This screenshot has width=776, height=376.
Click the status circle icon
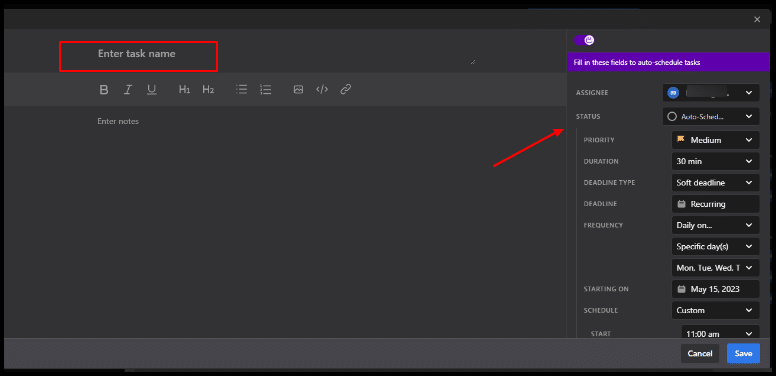tap(672, 117)
